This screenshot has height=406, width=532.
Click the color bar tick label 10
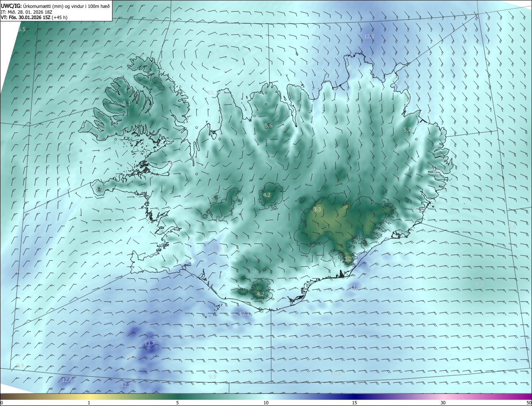(x=266, y=403)
